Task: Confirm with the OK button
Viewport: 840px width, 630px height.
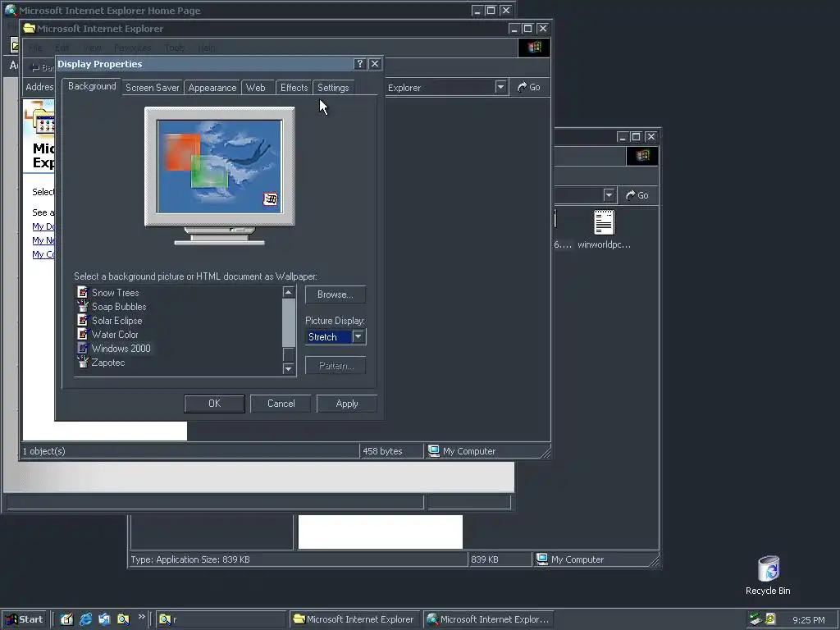Action: 214,404
